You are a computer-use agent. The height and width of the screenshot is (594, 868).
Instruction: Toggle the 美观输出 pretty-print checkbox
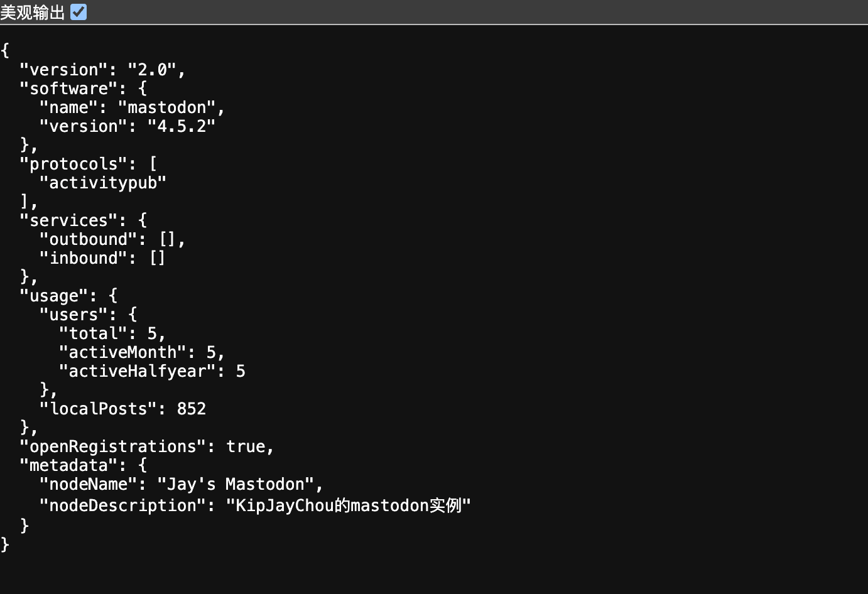click(x=79, y=12)
